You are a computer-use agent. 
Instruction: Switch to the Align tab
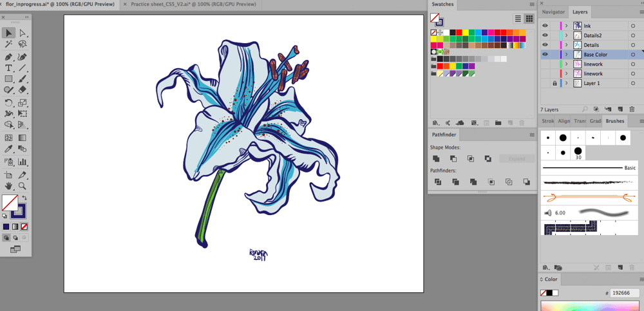[564, 121]
